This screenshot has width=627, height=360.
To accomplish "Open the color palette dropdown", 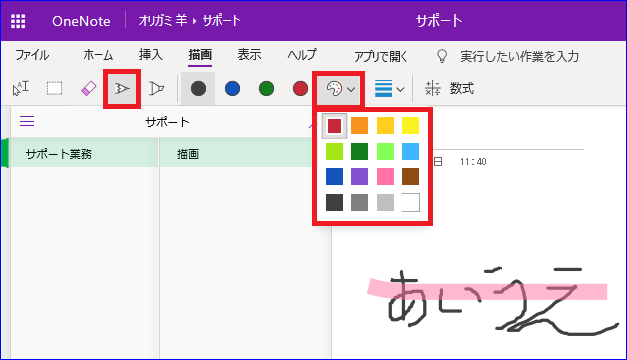I will coord(340,89).
